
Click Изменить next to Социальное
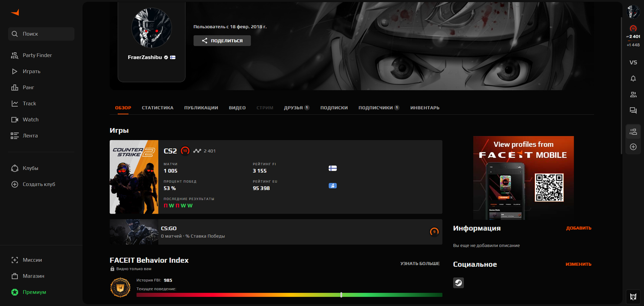point(579,264)
